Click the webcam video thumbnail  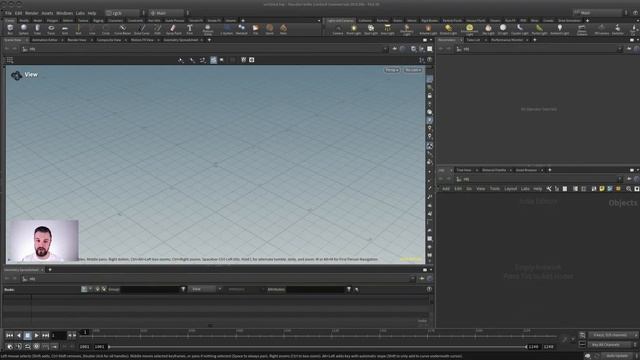point(43,241)
